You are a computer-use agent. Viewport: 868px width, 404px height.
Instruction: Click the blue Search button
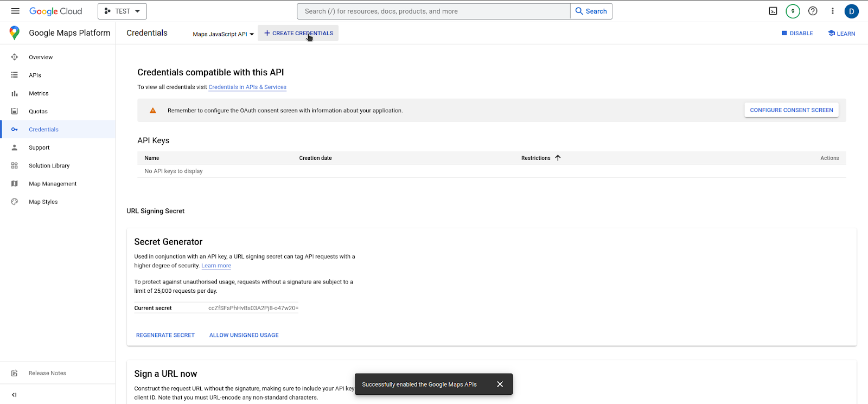[591, 11]
